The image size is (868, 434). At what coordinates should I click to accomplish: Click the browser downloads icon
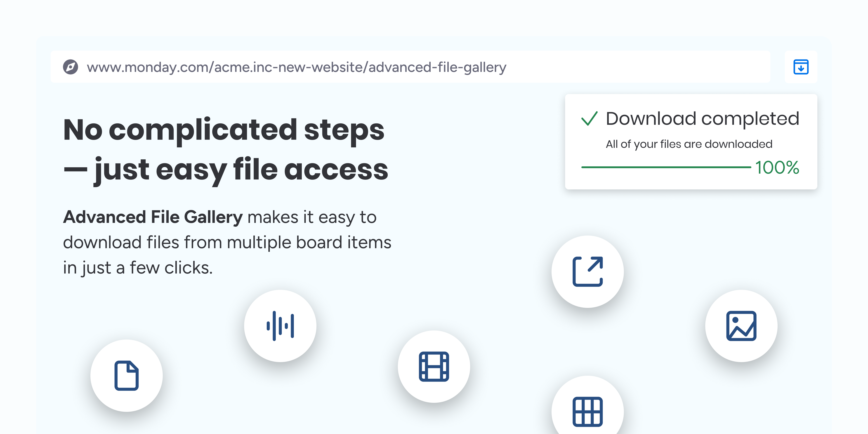pos(801,67)
